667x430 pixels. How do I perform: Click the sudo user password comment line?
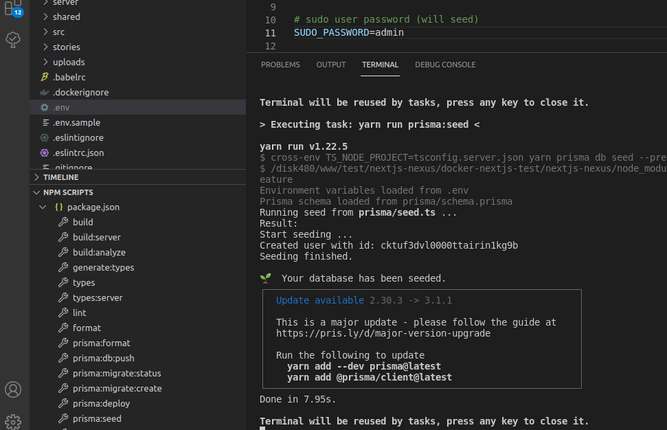point(386,20)
